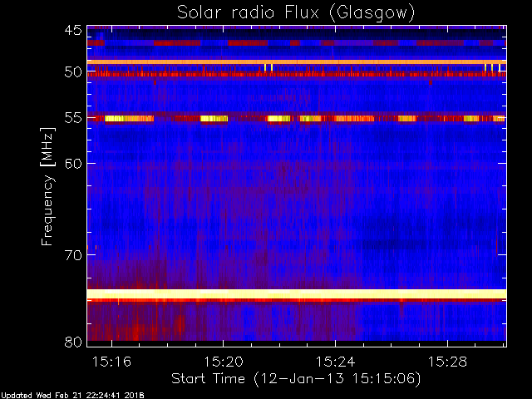Click the thin orange band just above 50 MHz
The height and width of the screenshot is (399, 532).
click(x=297, y=62)
